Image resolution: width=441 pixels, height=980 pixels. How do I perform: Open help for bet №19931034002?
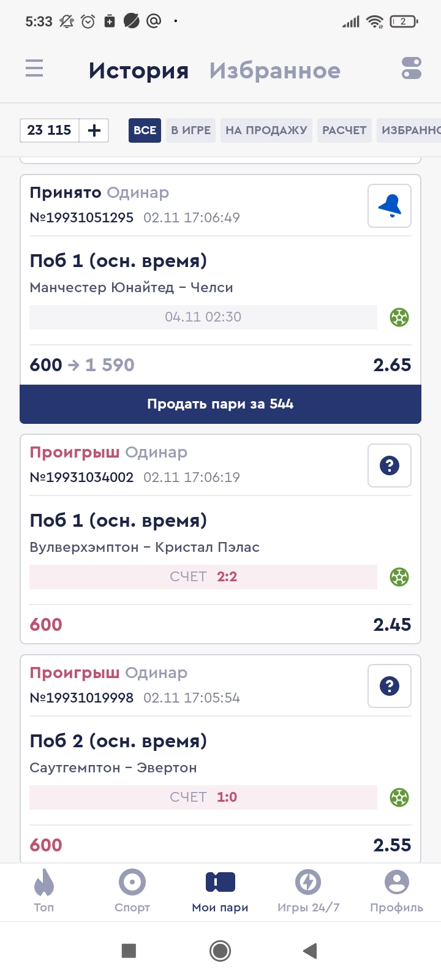click(x=390, y=466)
